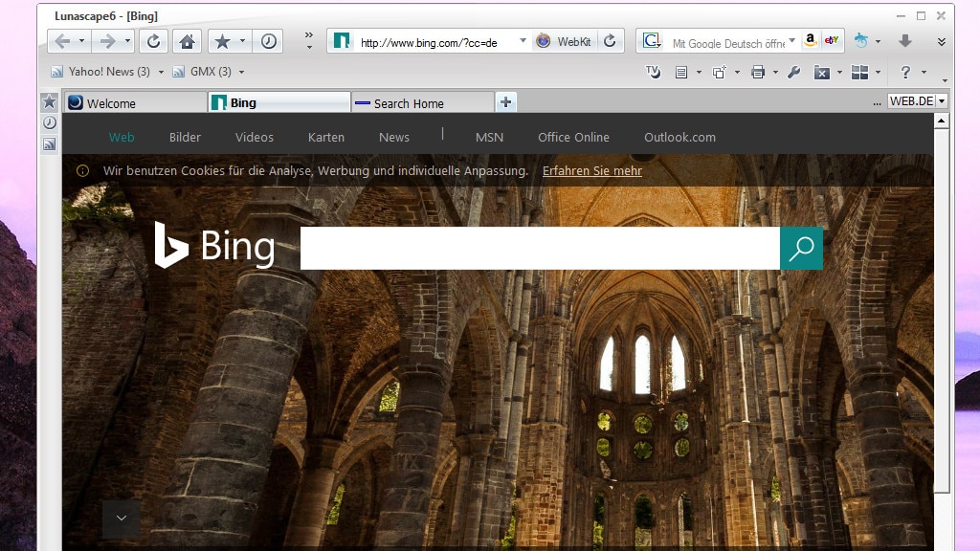Click the Bing logo

[215, 246]
